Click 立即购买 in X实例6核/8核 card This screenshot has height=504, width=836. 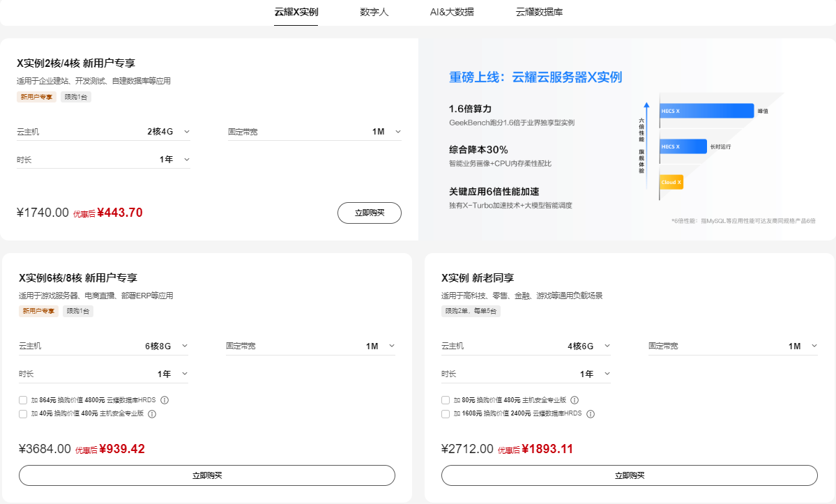[207, 475]
